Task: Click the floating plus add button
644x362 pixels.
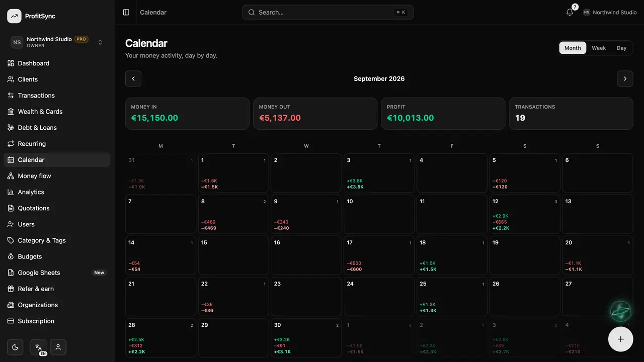Action: 620,339
